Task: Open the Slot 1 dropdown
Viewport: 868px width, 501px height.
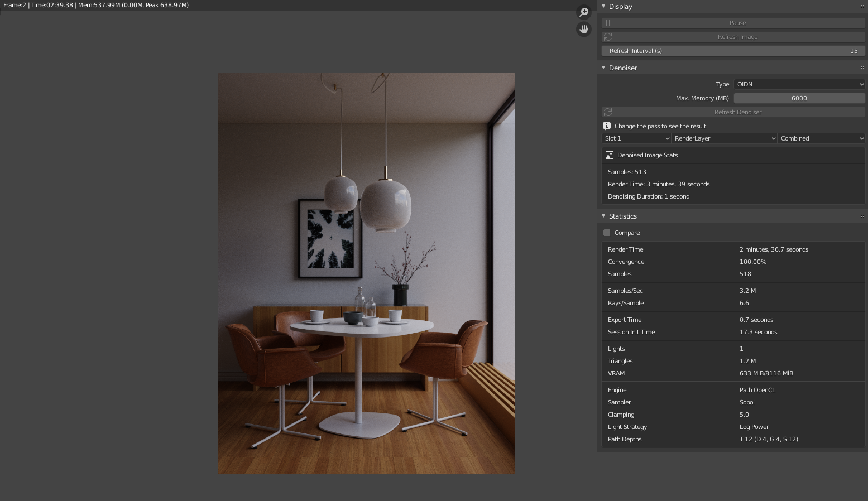Action: 636,138
